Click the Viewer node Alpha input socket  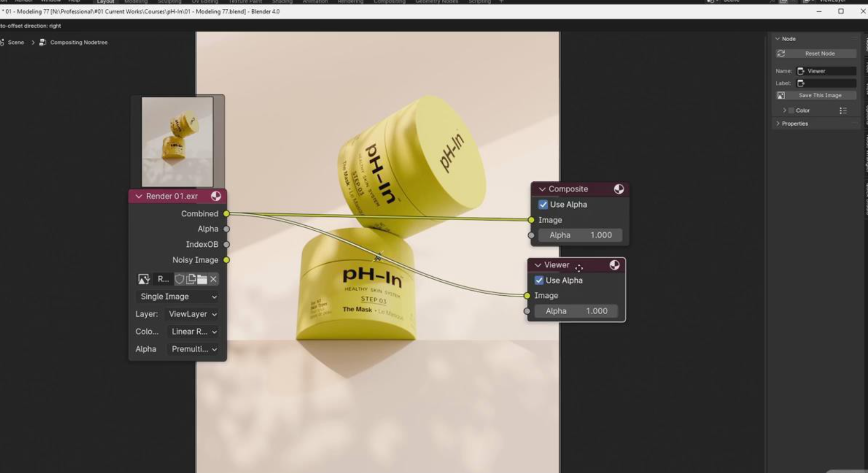(x=527, y=311)
